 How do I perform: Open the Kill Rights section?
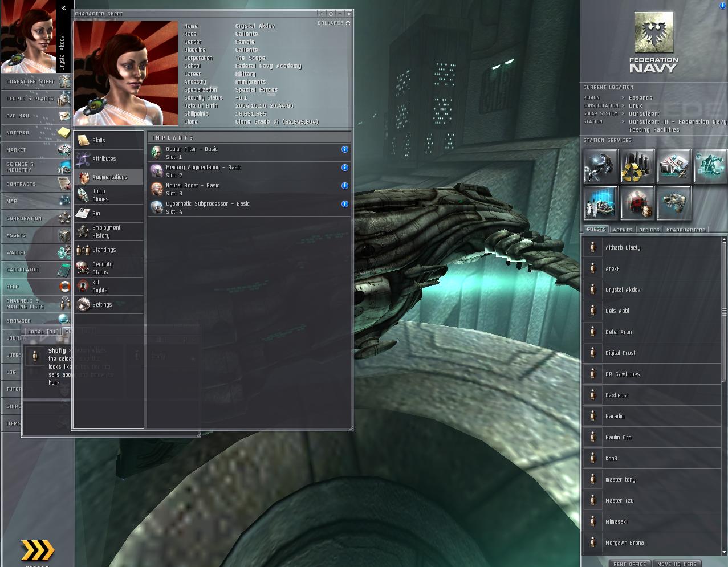coord(108,286)
